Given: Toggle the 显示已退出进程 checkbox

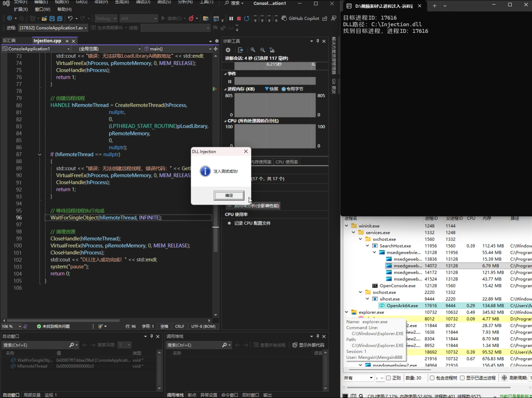Looking at the screenshot, I should point(462,378).
